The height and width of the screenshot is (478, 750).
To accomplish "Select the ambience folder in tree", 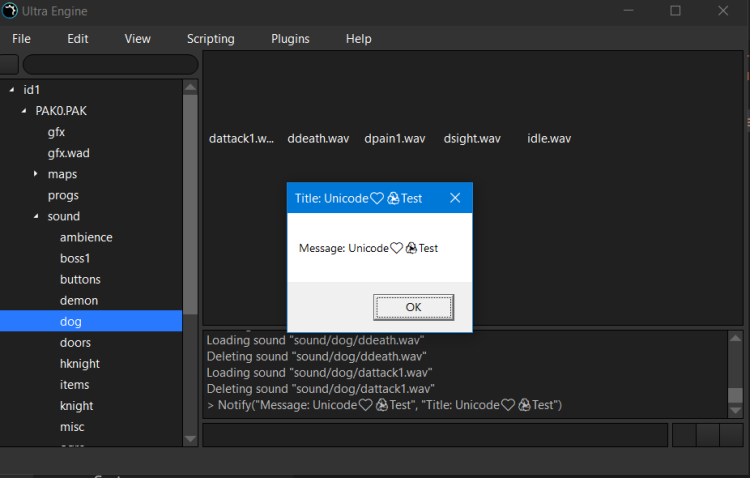I will pos(86,237).
